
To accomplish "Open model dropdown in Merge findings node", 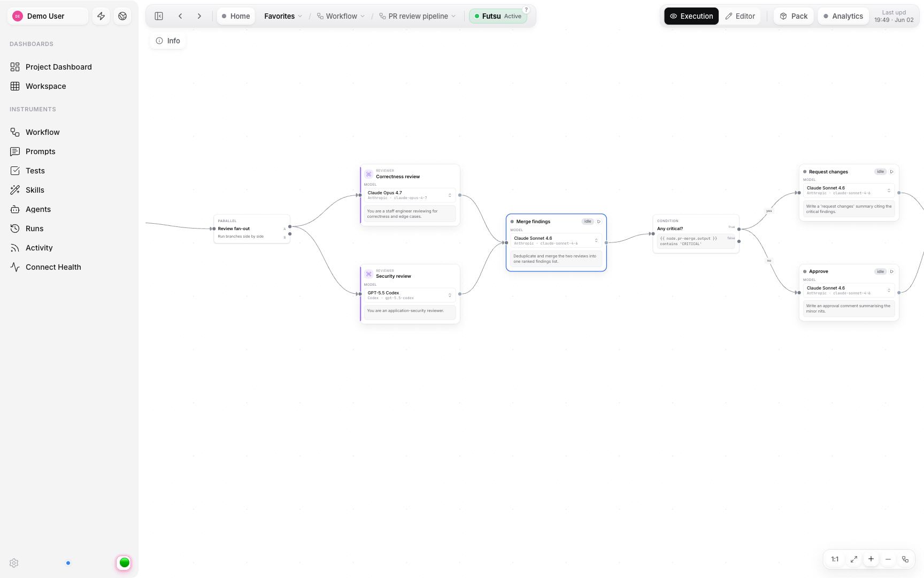I will pos(556,241).
